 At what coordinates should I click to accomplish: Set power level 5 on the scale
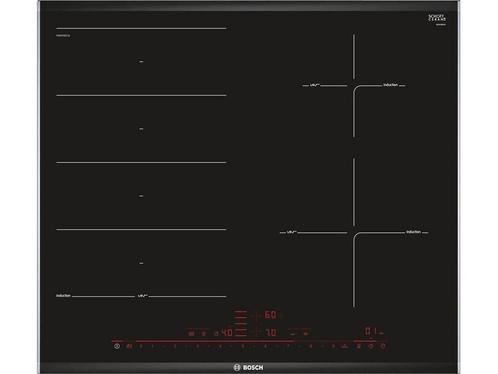[x=243, y=346]
